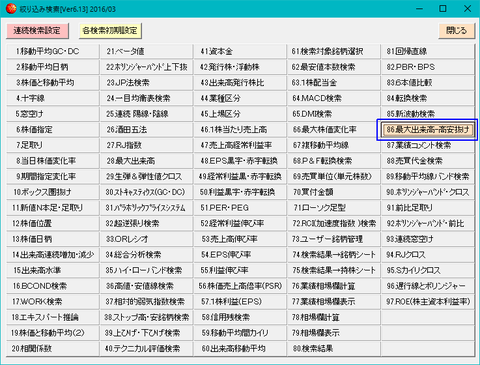Select search 2 移動平均日柄
This screenshot has width=480, height=365.
(x=53, y=67)
